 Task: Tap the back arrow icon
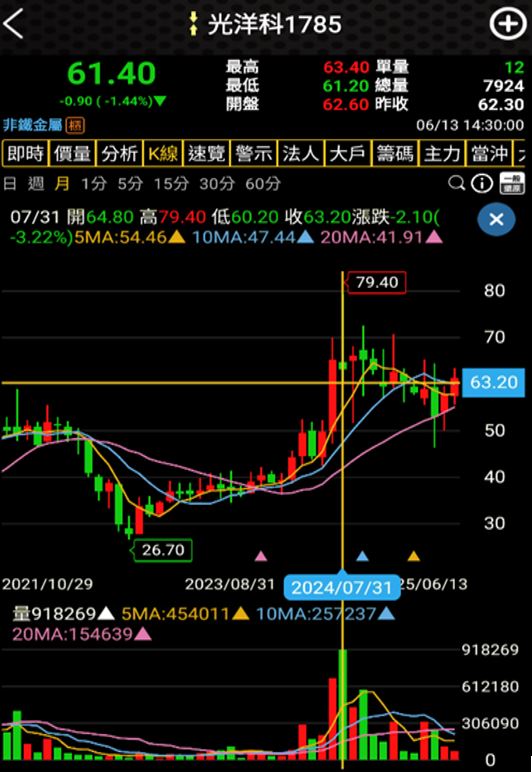pyautogui.click(x=13, y=24)
